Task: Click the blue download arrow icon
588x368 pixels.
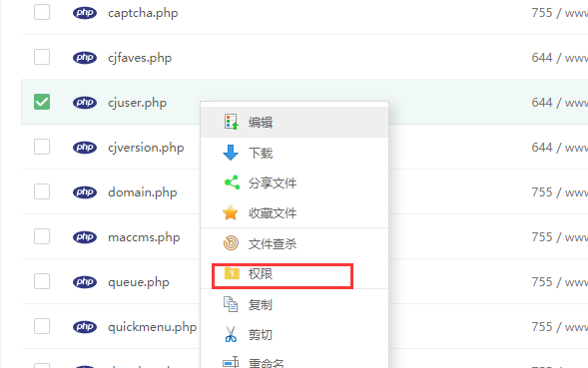Action: pos(231,153)
